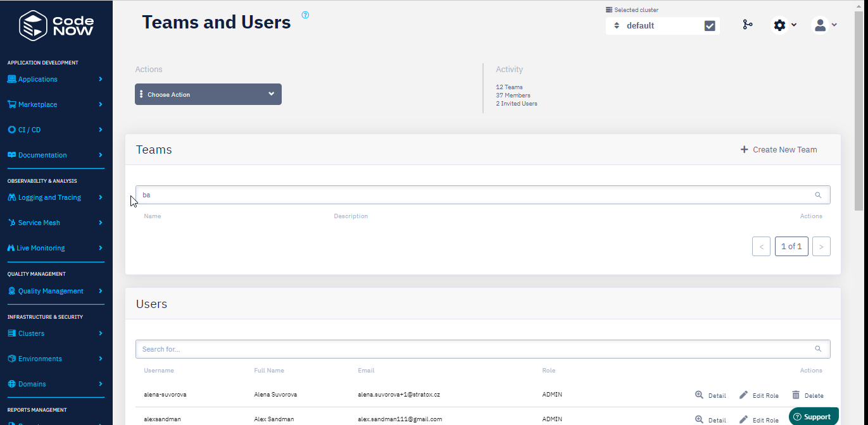
Task: Click the 2 Invited Users text
Action: [x=517, y=104]
